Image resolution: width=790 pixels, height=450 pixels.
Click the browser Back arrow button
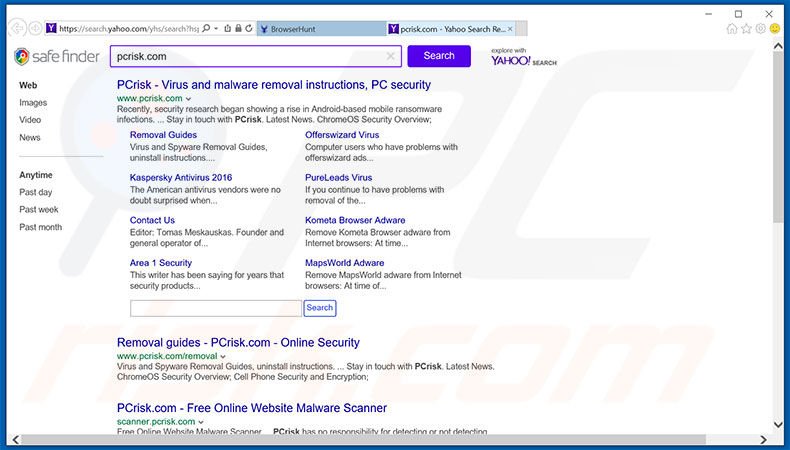coord(17,28)
